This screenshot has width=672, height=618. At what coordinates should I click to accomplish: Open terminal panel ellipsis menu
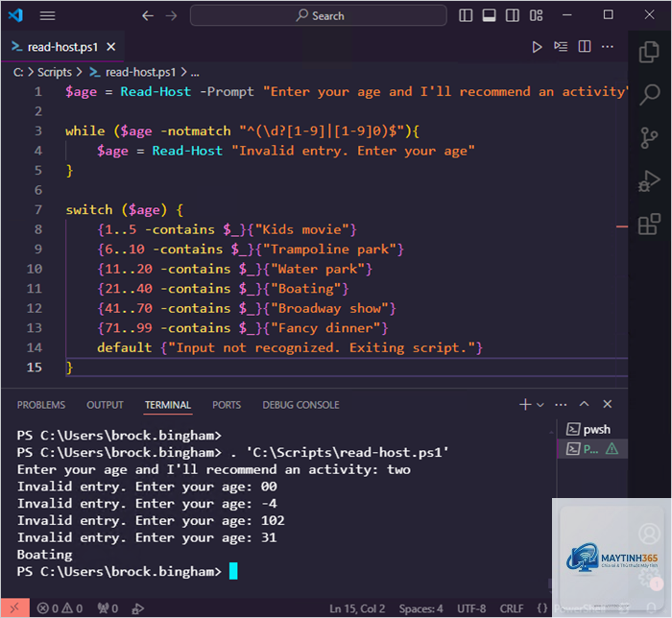coord(561,405)
